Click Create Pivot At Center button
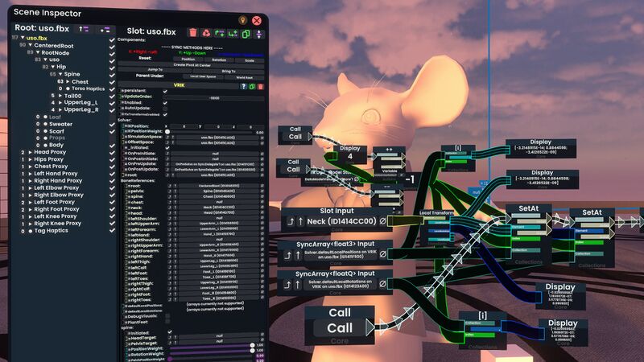 (192, 65)
